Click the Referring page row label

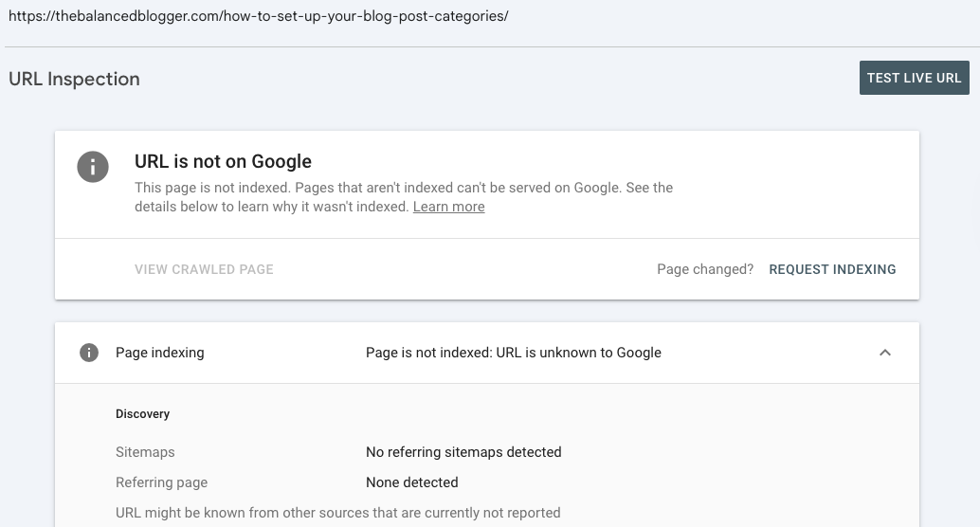(x=161, y=482)
